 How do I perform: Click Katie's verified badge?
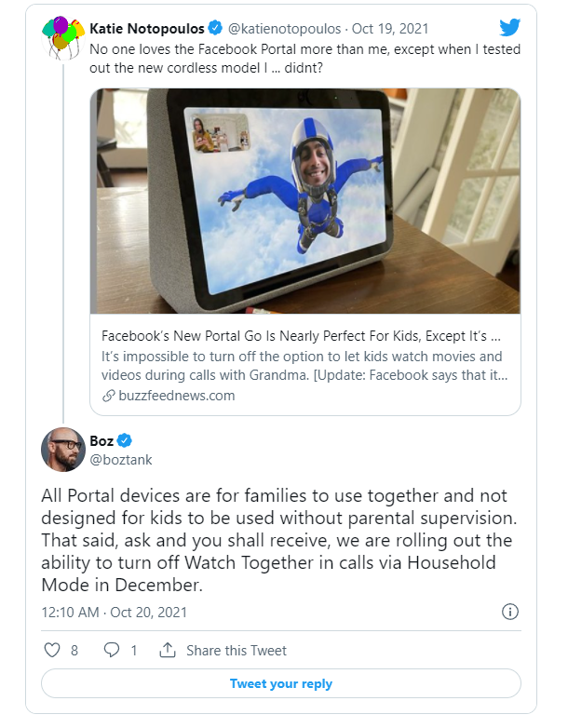[x=215, y=29]
